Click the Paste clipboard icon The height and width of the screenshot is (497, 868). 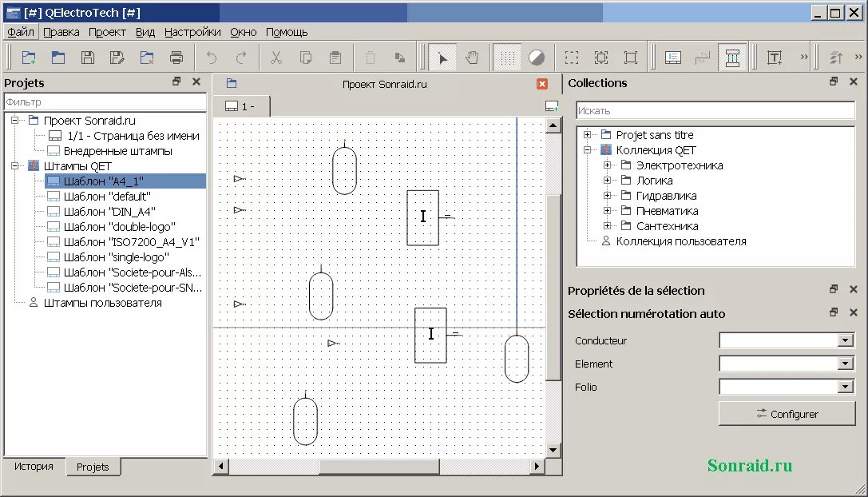335,58
